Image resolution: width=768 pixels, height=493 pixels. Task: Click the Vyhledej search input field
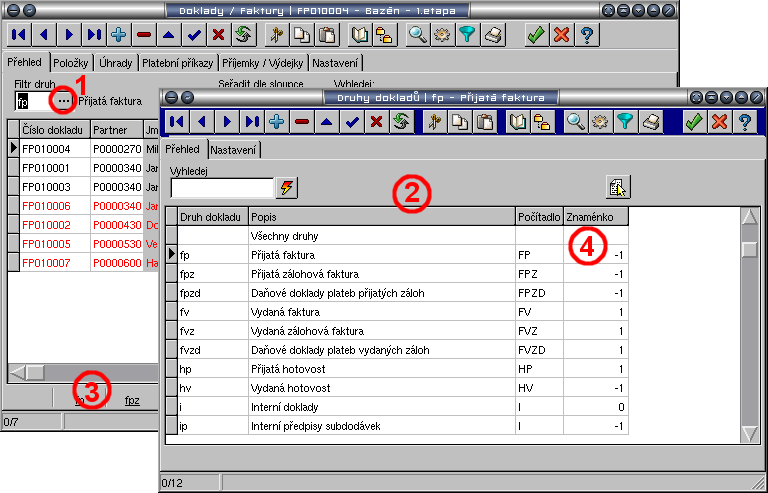pyautogui.click(x=222, y=187)
